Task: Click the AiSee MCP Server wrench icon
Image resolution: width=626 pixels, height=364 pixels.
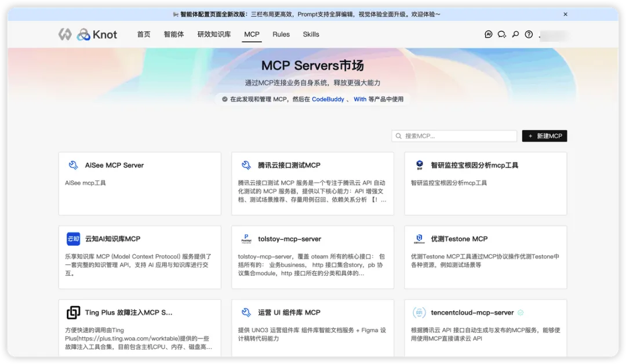Action: [x=74, y=165]
